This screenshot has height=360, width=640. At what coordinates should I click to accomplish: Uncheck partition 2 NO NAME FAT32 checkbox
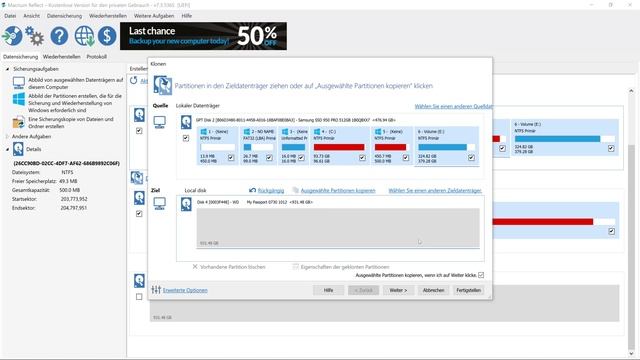coord(269,158)
